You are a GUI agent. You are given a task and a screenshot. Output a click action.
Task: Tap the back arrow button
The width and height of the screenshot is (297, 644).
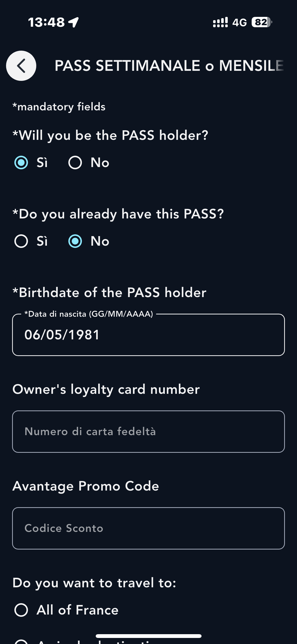coord(21,66)
